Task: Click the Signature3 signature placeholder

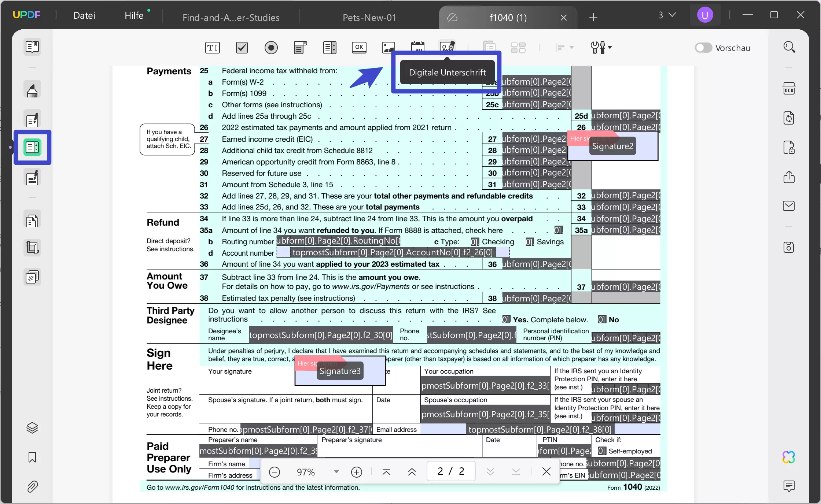Action: click(x=340, y=370)
